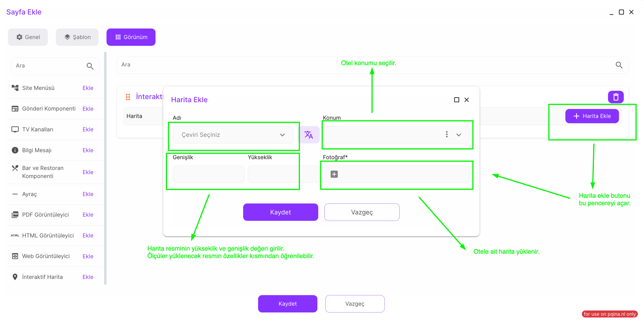Click into the Genişlik input field
Screen dimensions: 644x321
[x=208, y=174]
